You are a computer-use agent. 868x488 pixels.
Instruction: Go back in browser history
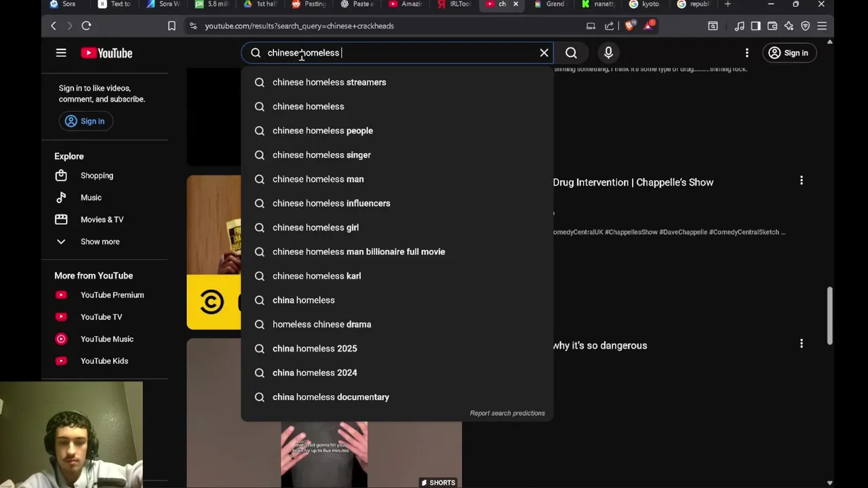(54, 26)
